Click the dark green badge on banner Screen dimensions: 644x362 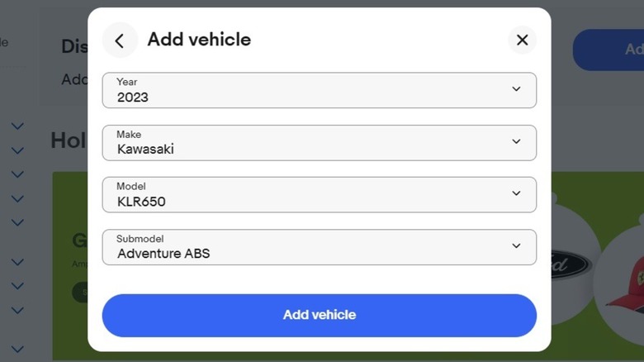(x=80, y=292)
